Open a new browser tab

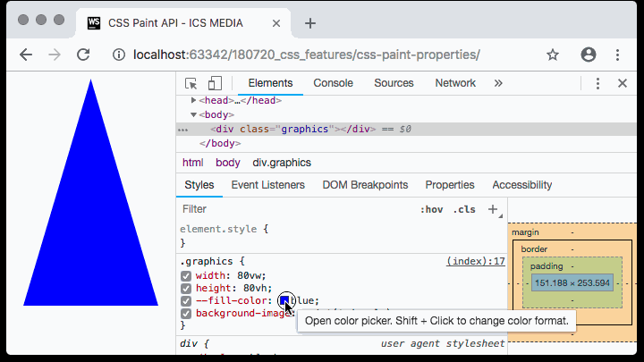tap(310, 23)
